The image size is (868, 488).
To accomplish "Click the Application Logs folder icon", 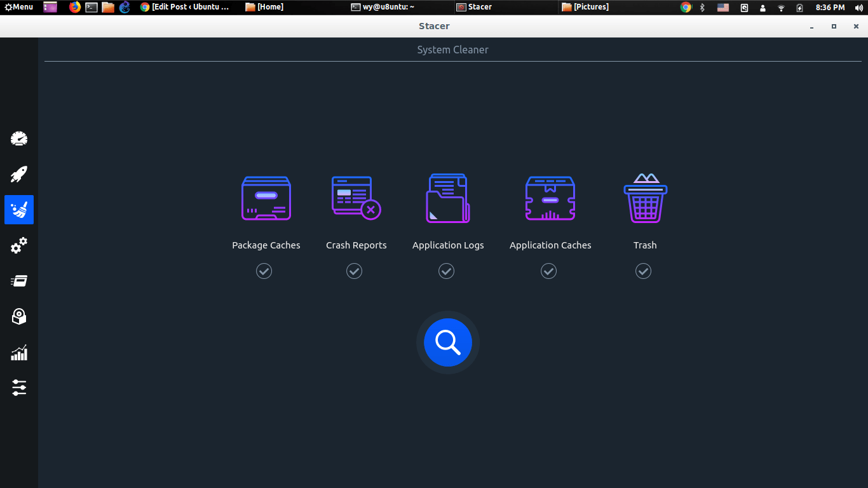I will 448,198.
